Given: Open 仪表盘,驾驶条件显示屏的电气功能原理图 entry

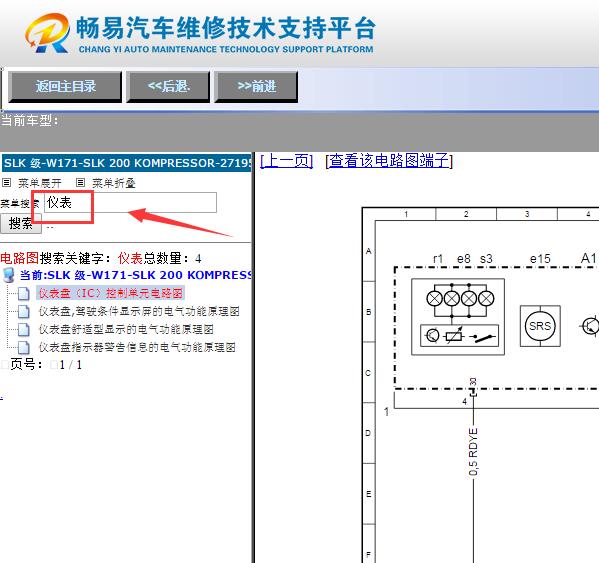Looking at the screenshot, I should pyautogui.click(x=139, y=311).
